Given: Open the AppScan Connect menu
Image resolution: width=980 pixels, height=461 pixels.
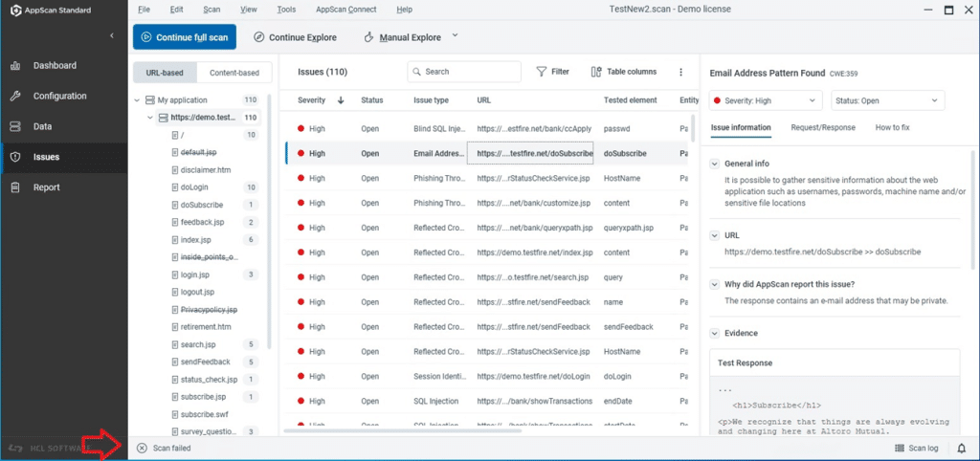Looking at the screenshot, I should (346, 10).
